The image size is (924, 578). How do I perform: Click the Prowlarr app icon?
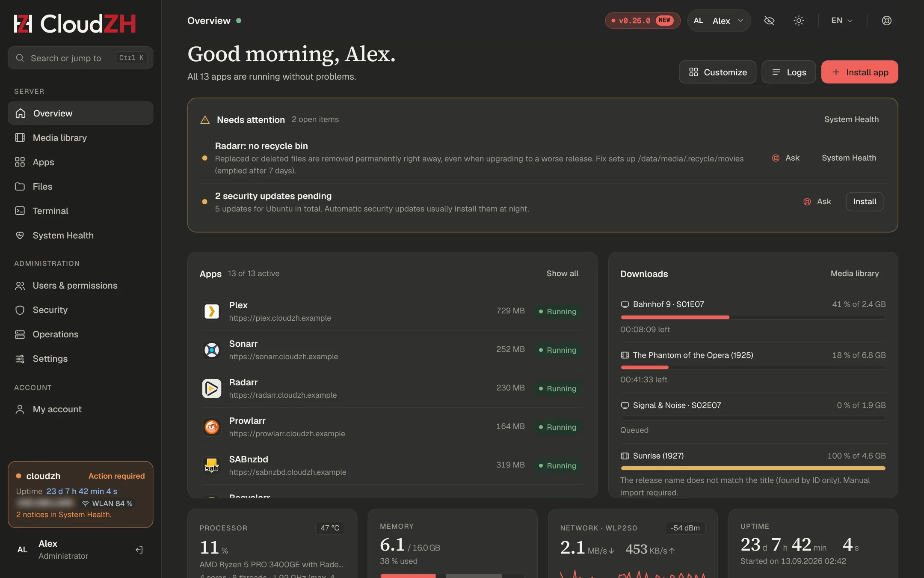(212, 427)
